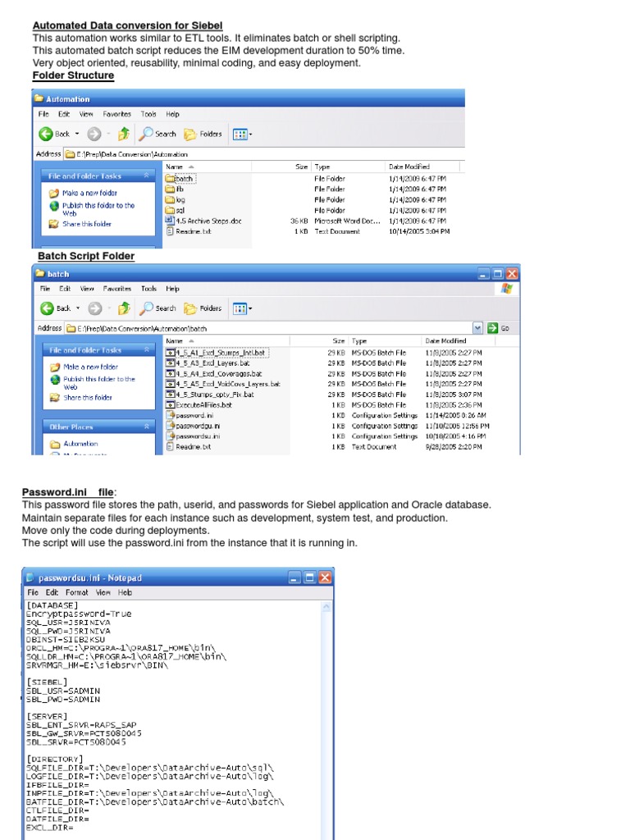
Task: Maximize the Notepad window
Action: [309, 577]
